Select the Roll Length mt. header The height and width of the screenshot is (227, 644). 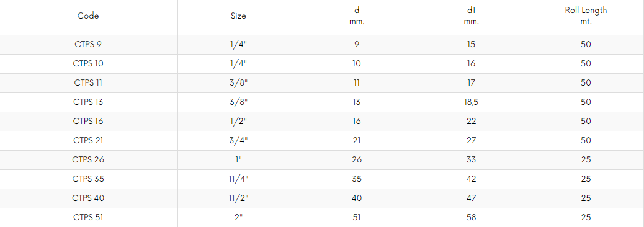click(586, 16)
